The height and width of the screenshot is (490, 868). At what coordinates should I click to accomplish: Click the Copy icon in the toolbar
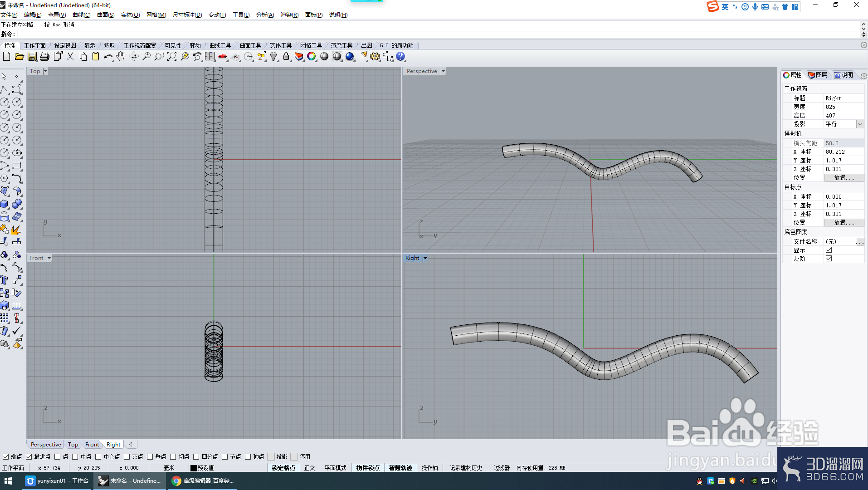coord(83,56)
